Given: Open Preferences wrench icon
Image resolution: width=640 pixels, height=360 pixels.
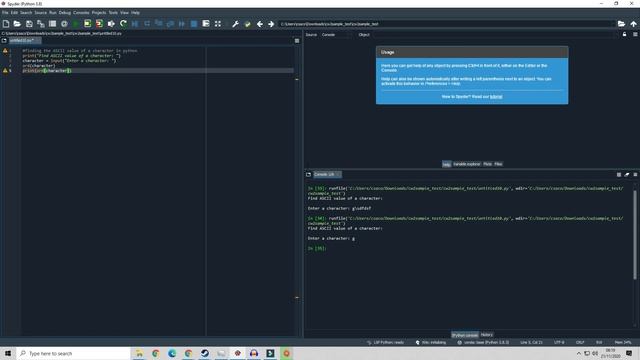Looking at the screenshot, I should (236, 24).
